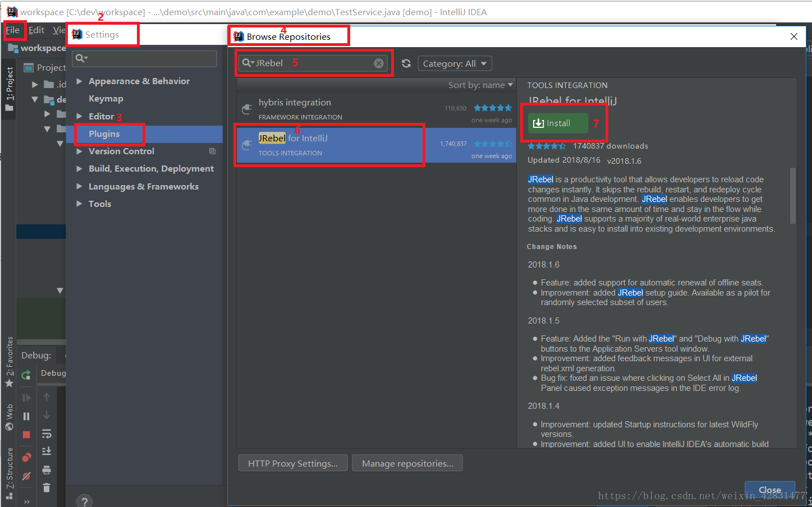Pause the running debugger

coord(26,416)
